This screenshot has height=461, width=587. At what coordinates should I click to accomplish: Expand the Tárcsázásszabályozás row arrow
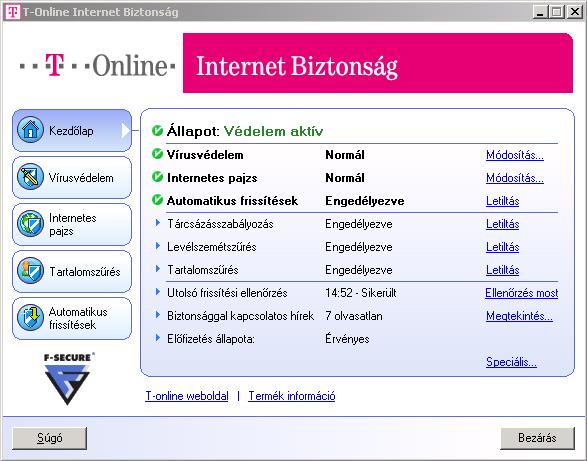click(x=158, y=223)
